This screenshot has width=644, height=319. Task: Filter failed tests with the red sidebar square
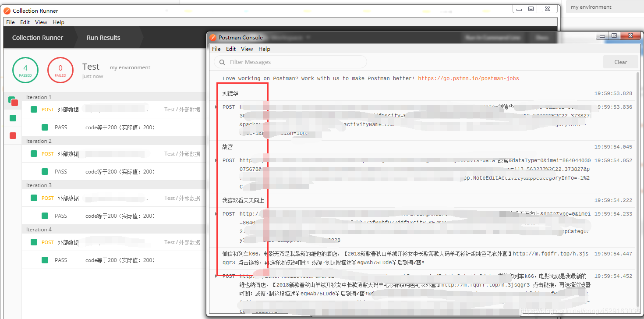pos(13,135)
